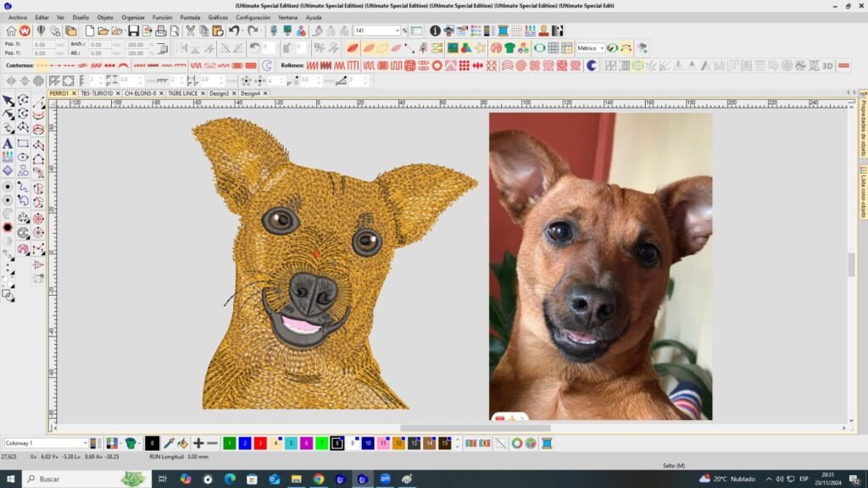Expand the zoom percentage dropdown
The height and width of the screenshot is (488, 868).
(397, 30)
